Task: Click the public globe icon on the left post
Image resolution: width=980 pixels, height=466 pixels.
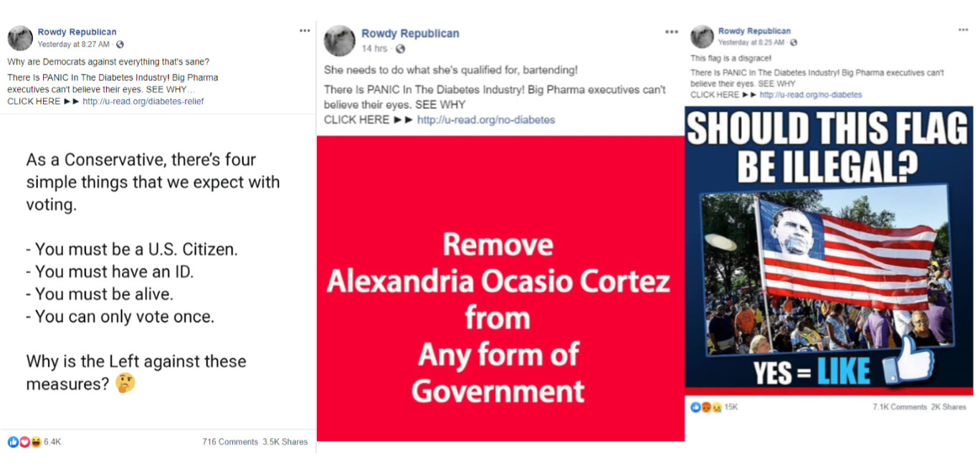Action: 120,44
